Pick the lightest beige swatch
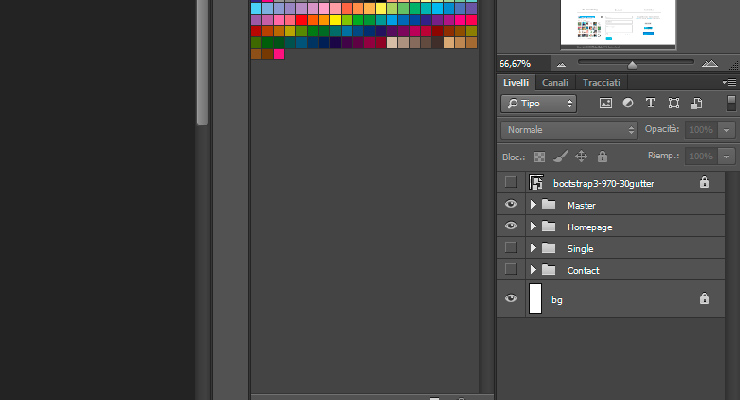The height and width of the screenshot is (400, 740). (392, 42)
